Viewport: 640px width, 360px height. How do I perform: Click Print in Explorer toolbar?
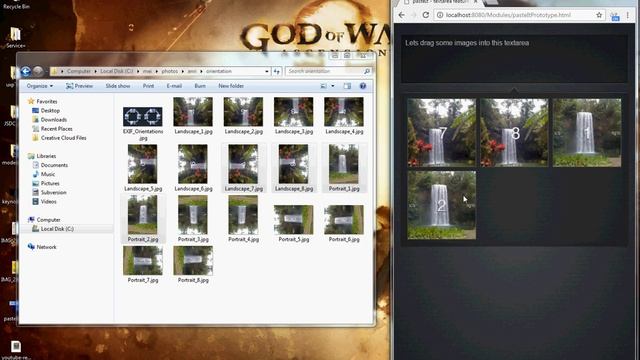pyautogui.click(x=148, y=86)
